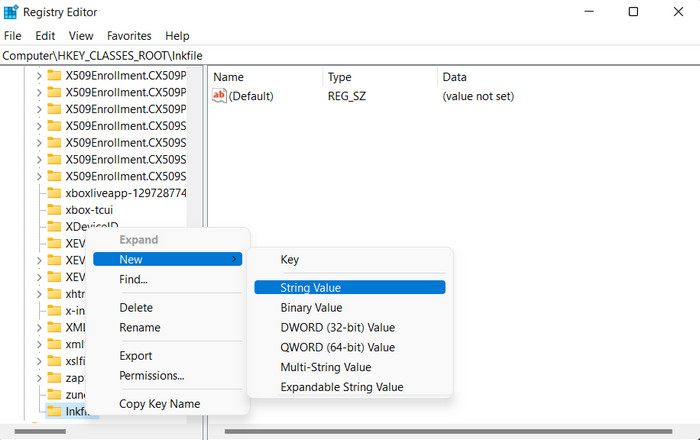Screen dimensions: 700x440
Task: Select the (Default) value name
Action: (251, 96)
